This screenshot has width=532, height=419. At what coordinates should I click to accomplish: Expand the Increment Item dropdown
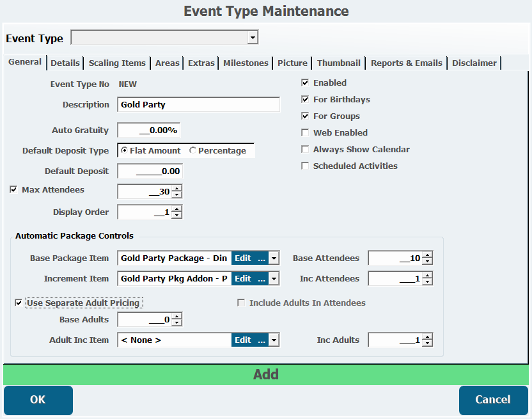tap(274, 279)
